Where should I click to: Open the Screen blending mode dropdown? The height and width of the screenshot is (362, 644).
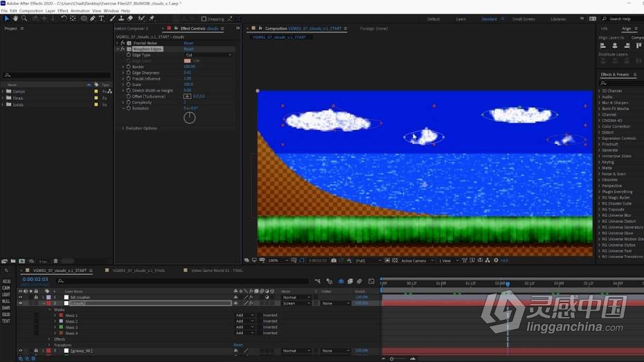click(x=296, y=303)
